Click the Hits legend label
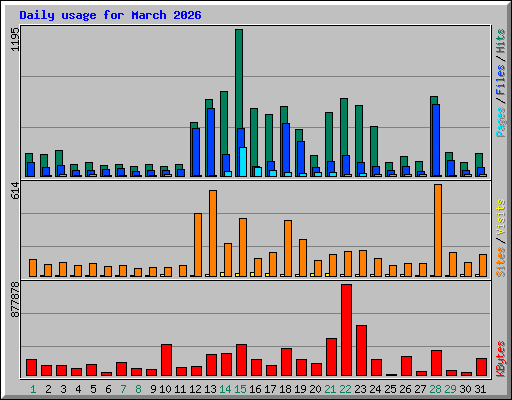 pyautogui.click(x=500, y=41)
